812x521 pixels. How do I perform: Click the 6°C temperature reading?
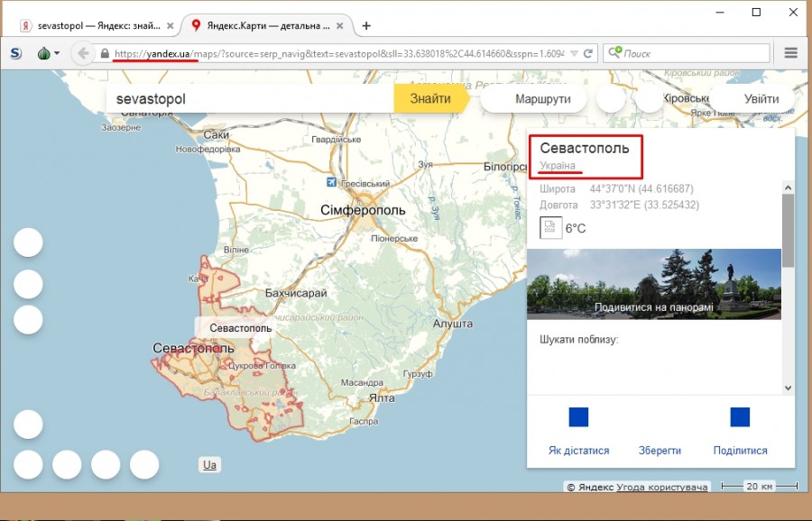[x=576, y=228]
